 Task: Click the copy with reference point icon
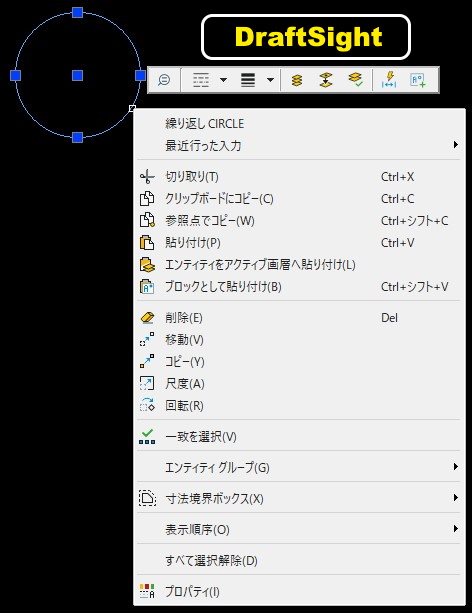[x=147, y=220]
